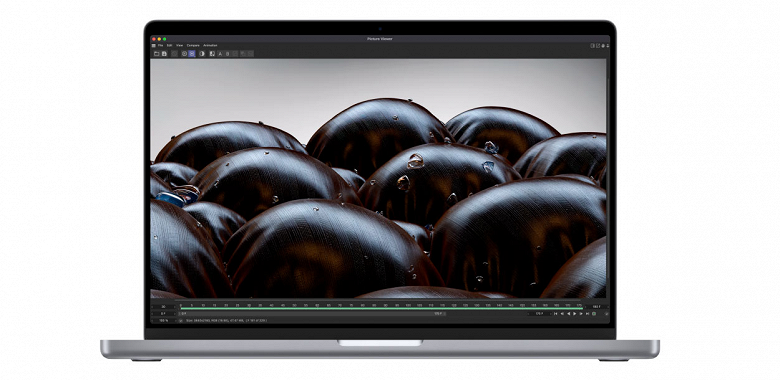Click the open folder icon in toolbar

tap(157, 54)
